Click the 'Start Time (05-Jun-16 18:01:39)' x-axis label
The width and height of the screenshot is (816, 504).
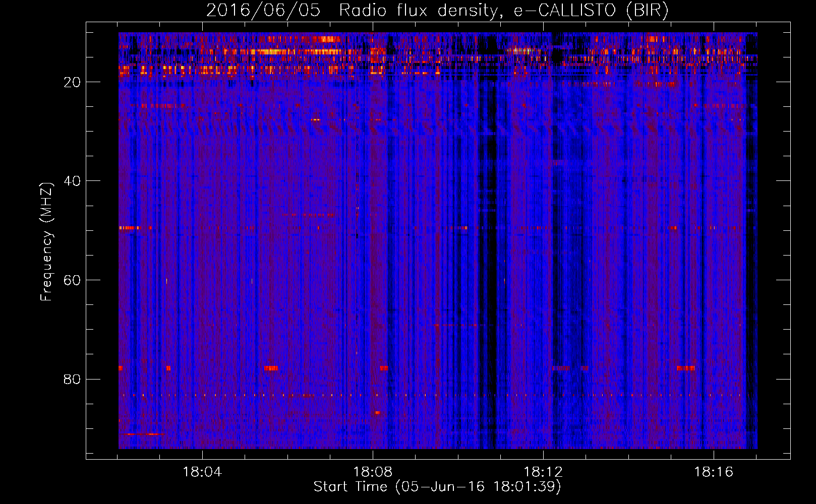coord(437,487)
